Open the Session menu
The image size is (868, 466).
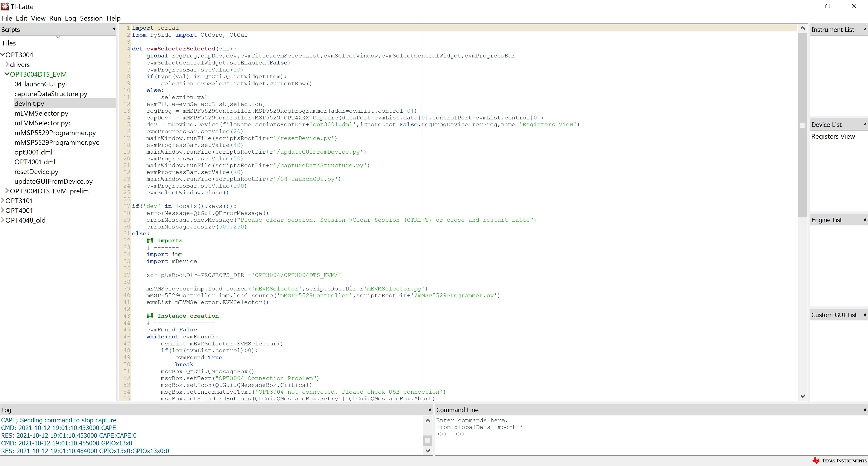click(91, 18)
